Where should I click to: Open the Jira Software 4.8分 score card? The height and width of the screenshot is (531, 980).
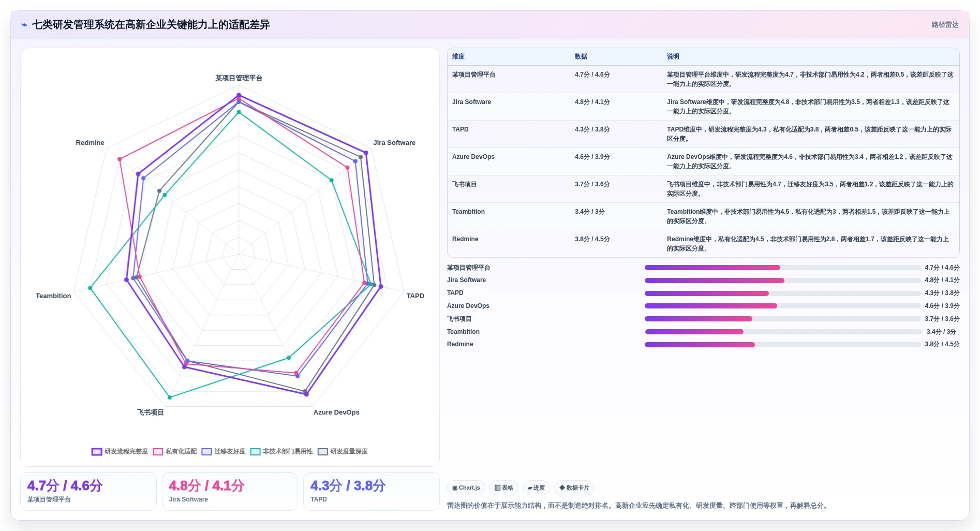pos(230,491)
